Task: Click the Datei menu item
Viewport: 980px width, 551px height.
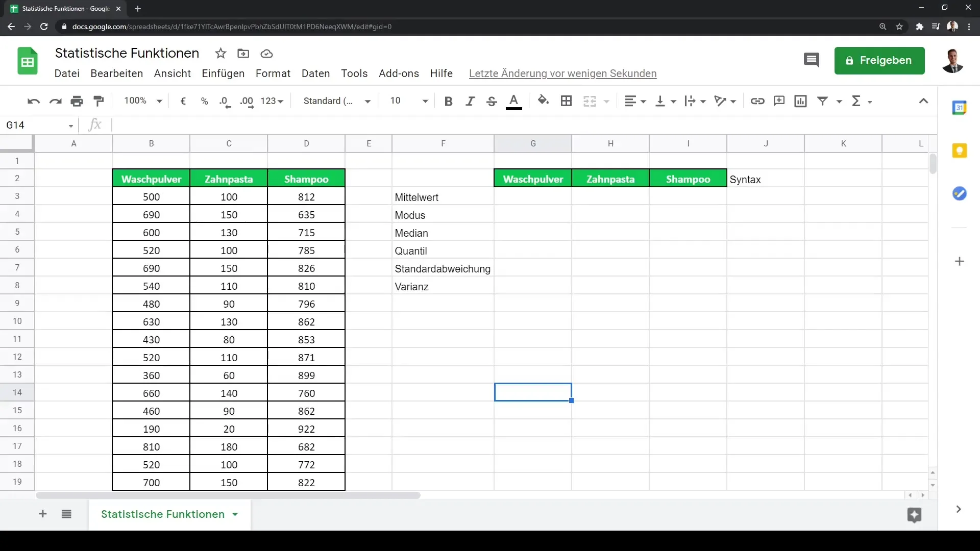Action: click(x=67, y=72)
